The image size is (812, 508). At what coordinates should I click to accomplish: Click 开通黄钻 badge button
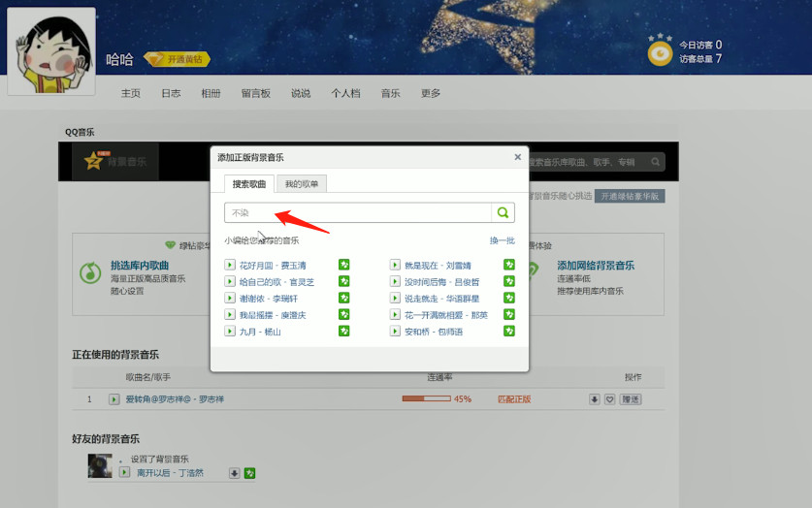(177, 59)
